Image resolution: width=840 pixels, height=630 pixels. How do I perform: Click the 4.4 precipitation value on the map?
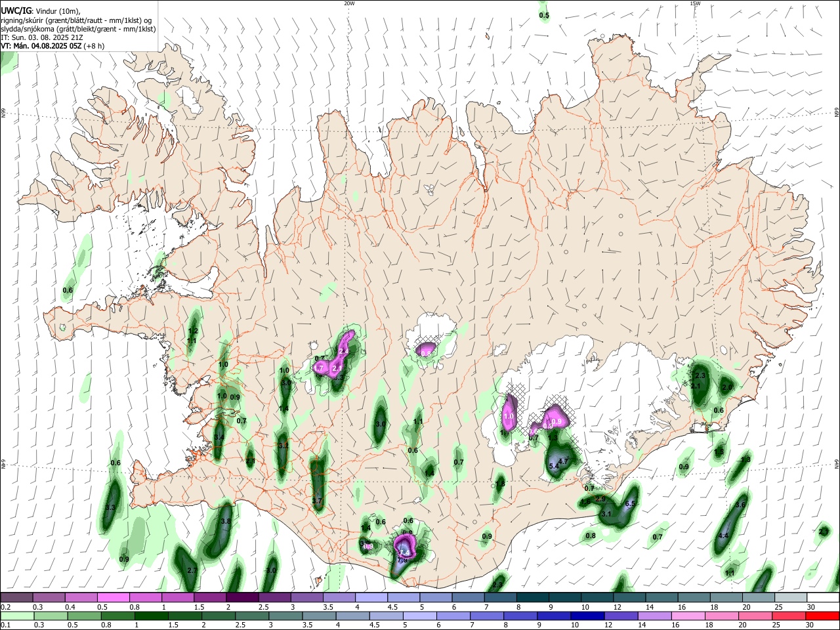(724, 536)
